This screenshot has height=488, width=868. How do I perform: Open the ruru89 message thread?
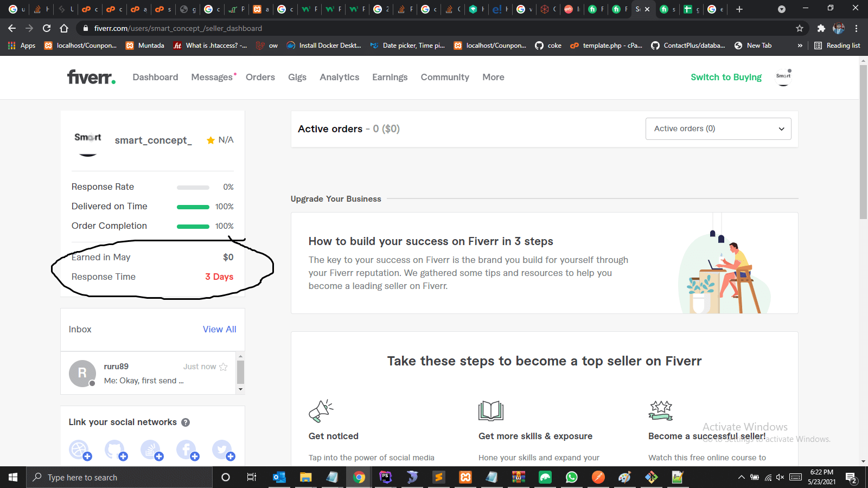[x=144, y=374]
